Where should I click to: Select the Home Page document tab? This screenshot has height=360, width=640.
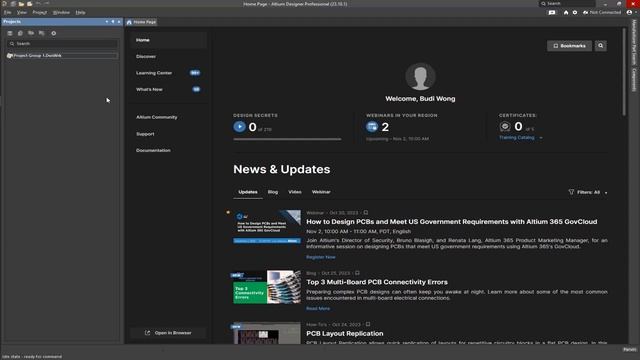(x=141, y=22)
